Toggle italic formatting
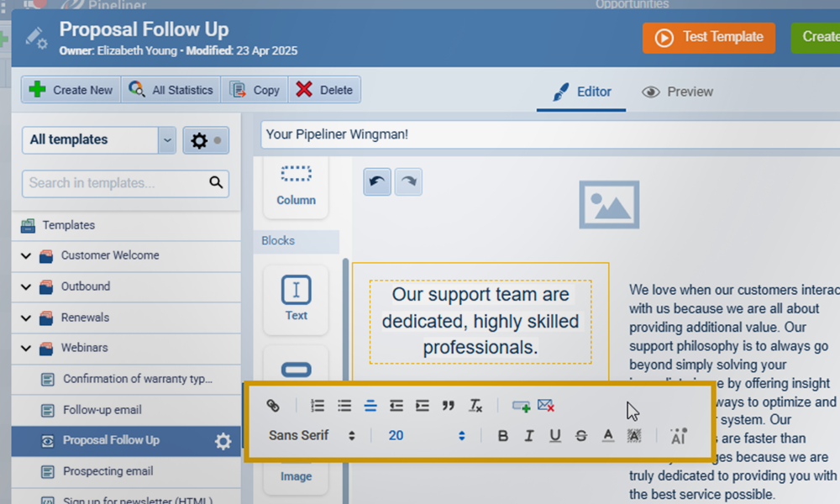840x504 pixels. [x=529, y=436]
